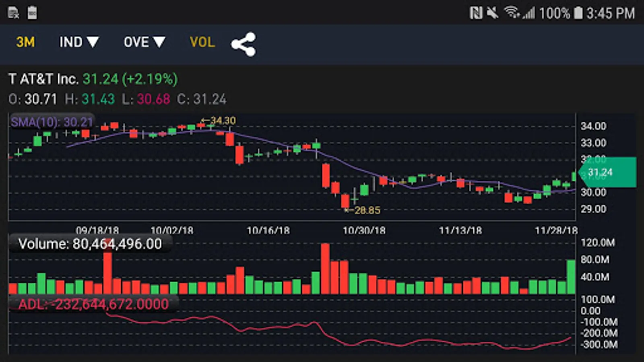This screenshot has width=644, height=362.
Task: Tap the 0.00 ADL axis label
Action: [590, 311]
